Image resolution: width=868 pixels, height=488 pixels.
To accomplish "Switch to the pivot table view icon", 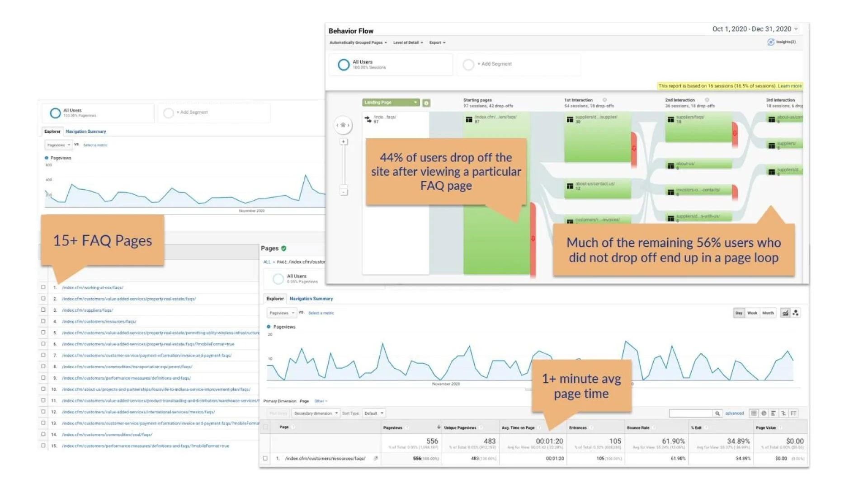I will click(x=793, y=413).
